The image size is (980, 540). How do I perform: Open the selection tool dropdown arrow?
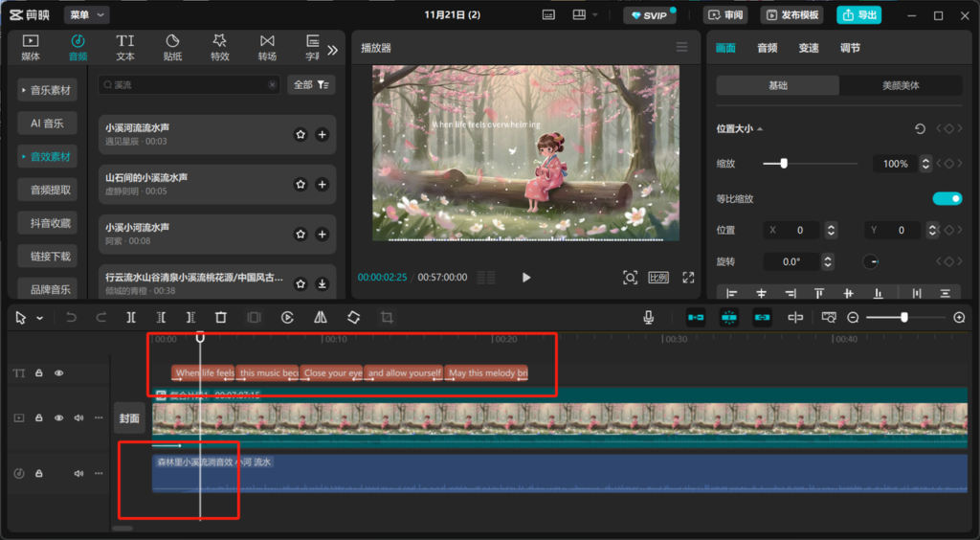click(39, 318)
